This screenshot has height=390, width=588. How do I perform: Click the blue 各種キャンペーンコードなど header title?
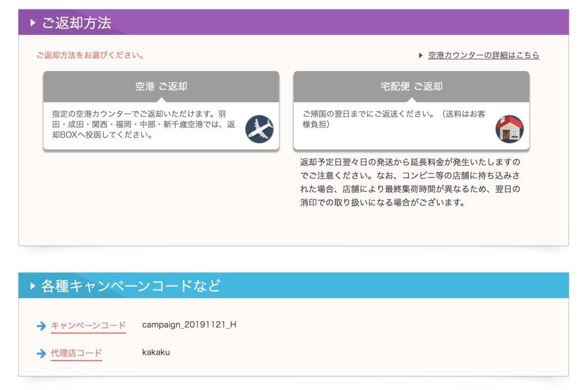(x=131, y=286)
